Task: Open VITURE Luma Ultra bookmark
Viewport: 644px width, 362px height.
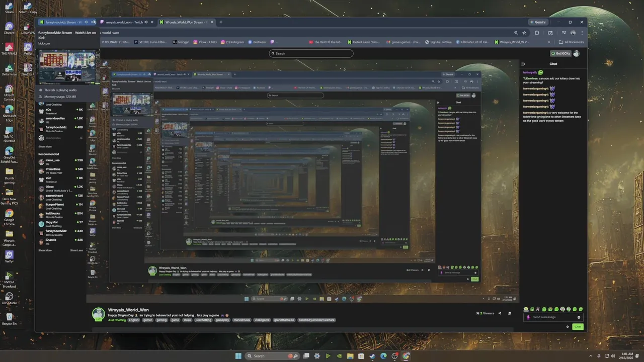Action: (x=151, y=42)
